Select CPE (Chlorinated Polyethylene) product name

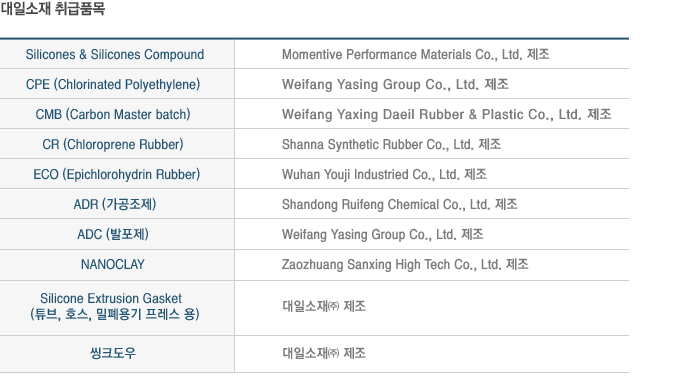[113, 85]
